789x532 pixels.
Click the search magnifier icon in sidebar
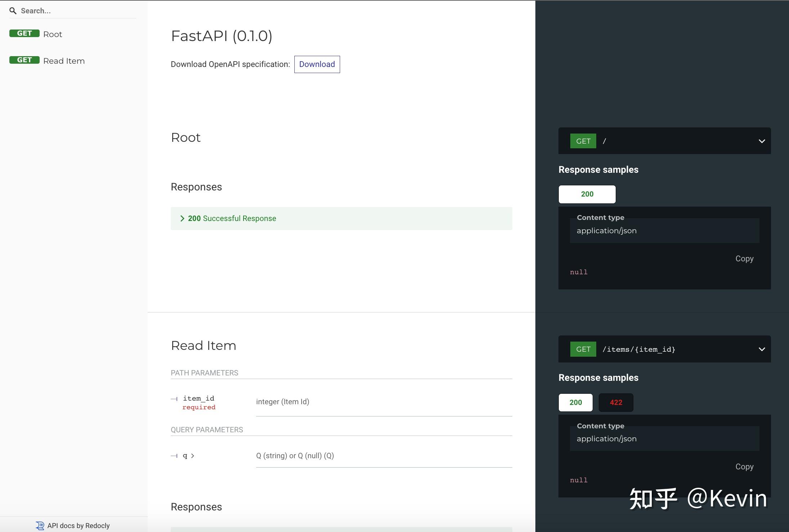pos(13,10)
